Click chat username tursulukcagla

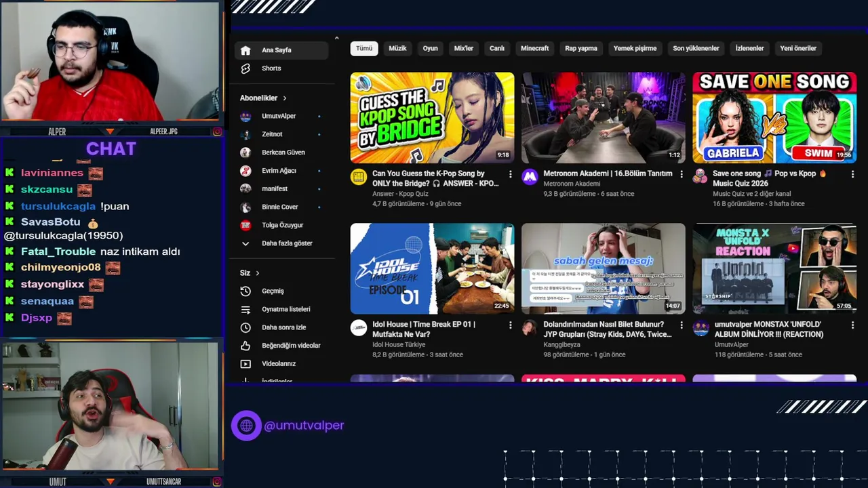58,206
